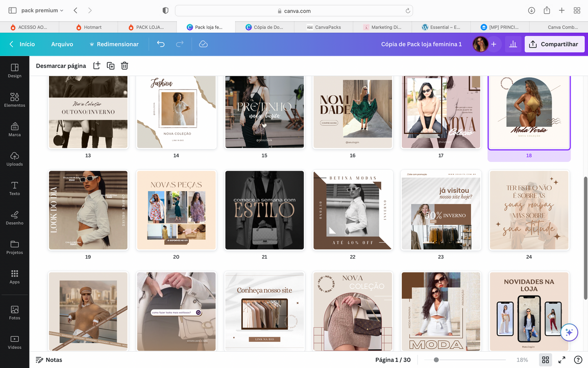Viewport: 588px width, 368px height.
Task: Click the zoom slider handle in the bottom bar
Action: tap(436, 360)
